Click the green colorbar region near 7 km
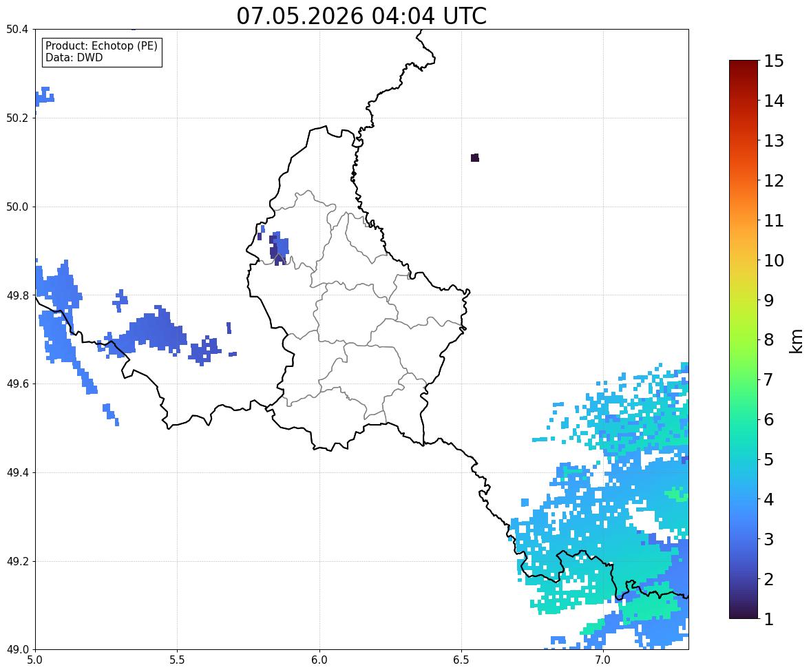 click(x=744, y=379)
